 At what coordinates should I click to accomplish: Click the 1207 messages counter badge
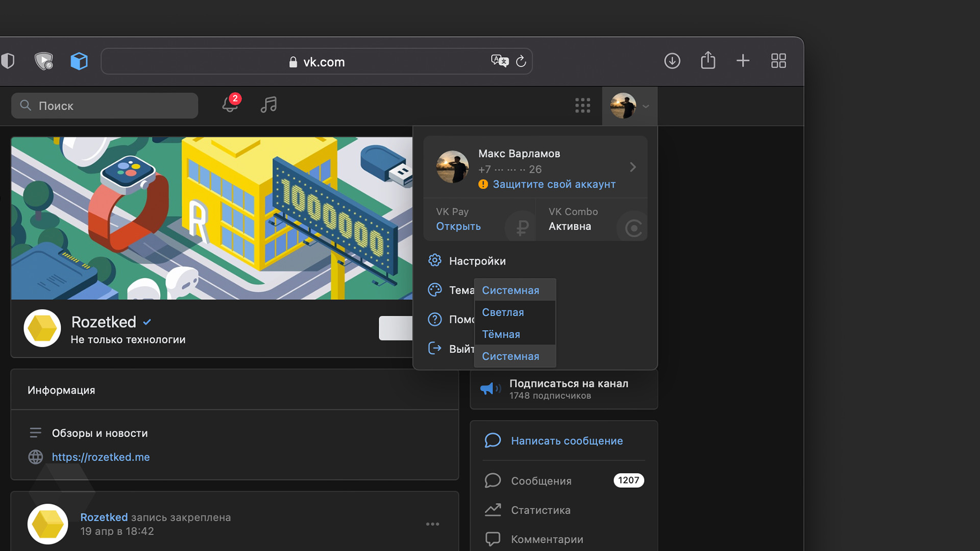[629, 480]
